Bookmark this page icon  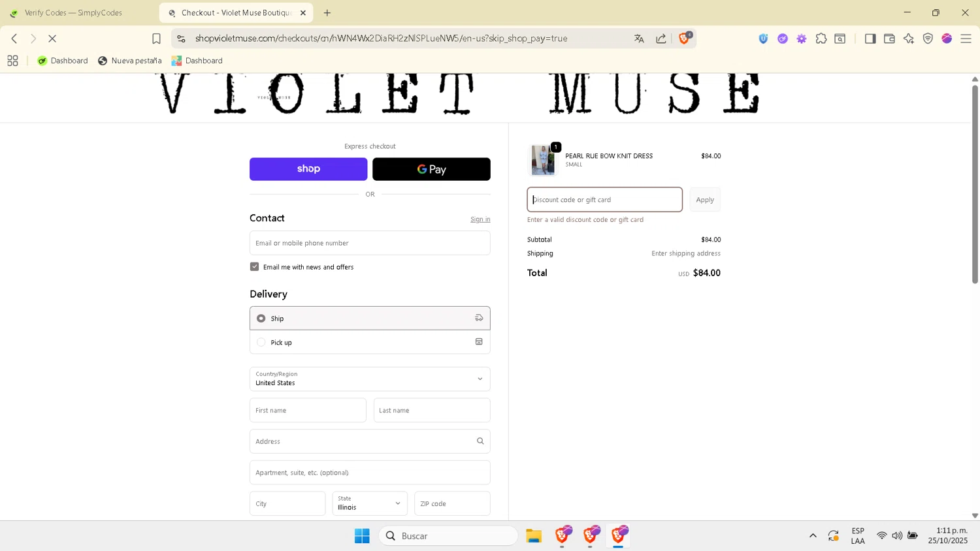[156, 39]
